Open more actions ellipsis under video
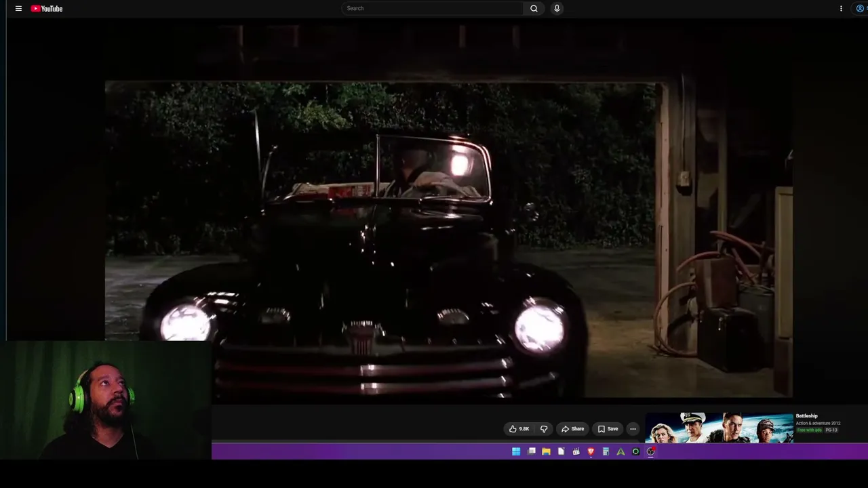 [633, 429]
